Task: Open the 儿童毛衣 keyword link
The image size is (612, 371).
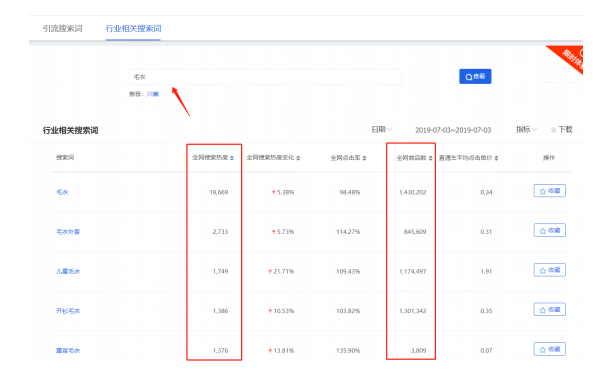Action: pyautogui.click(x=68, y=271)
